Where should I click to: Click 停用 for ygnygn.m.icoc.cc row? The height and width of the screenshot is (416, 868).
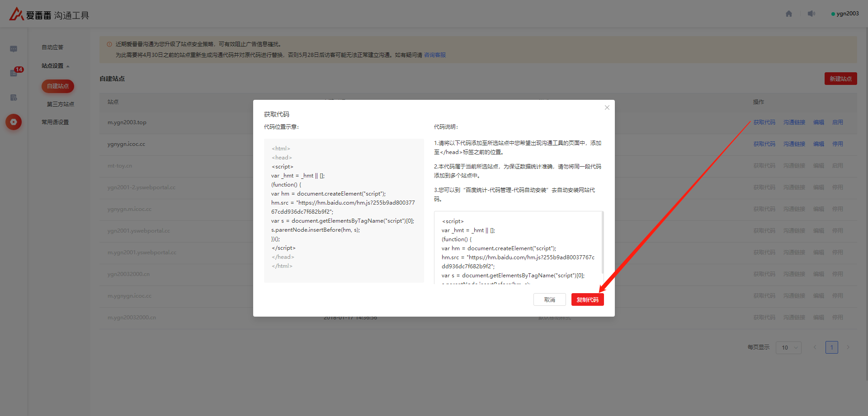click(838, 209)
